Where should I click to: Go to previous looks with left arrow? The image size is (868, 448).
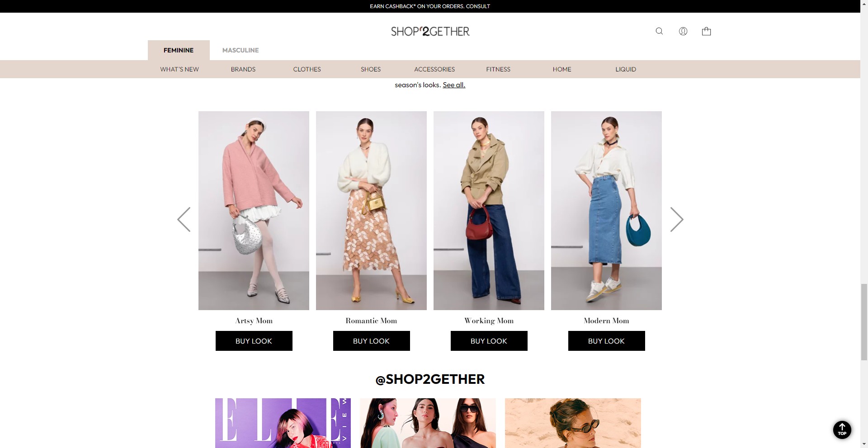pos(184,220)
